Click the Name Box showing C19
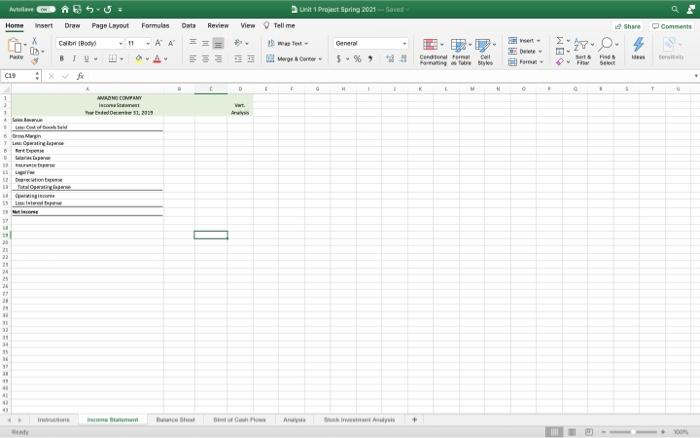This screenshot has width=700, height=438. click(21, 76)
